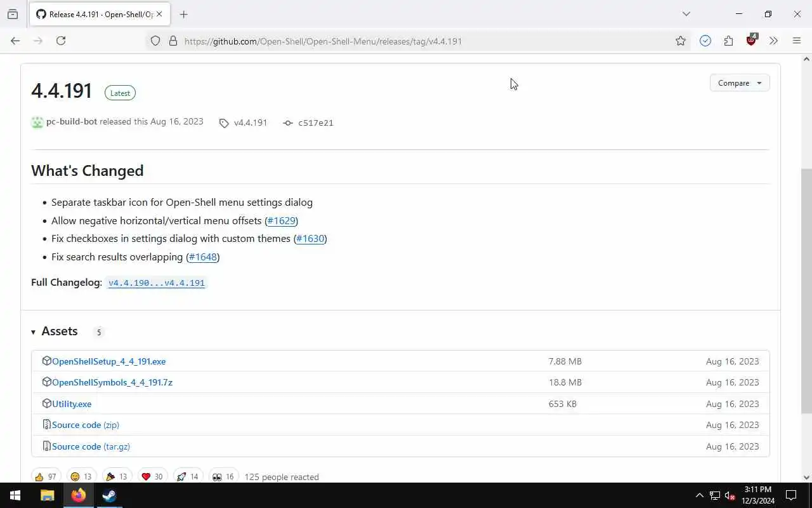The image size is (812, 508).
Task: Click page vertical scrollbar thumb
Action: pyautogui.click(x=806, y=291)
